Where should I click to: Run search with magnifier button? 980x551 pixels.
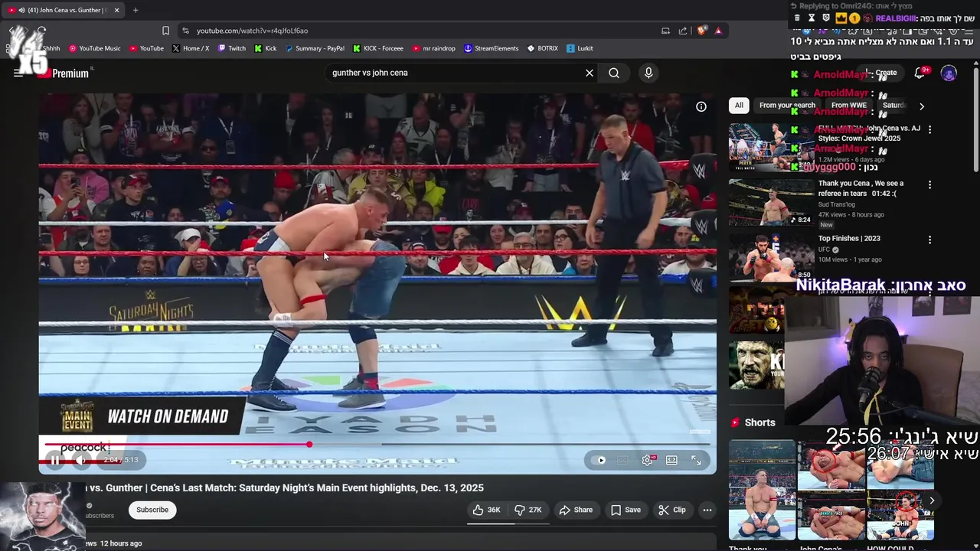point(614,73)
